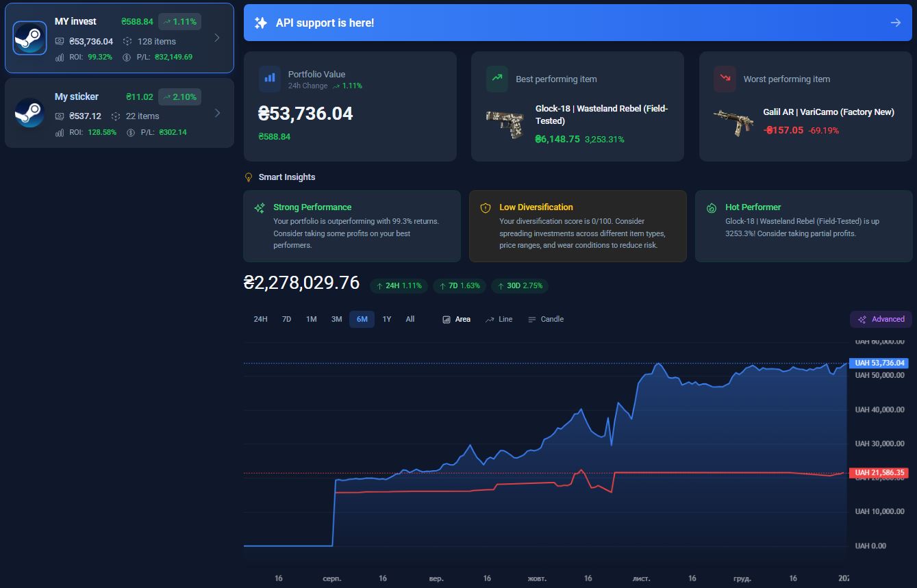Click the Steam icon for MY invest portfolio
The height and width of the screenshot is (588, 917).
[x=29, y=38]
